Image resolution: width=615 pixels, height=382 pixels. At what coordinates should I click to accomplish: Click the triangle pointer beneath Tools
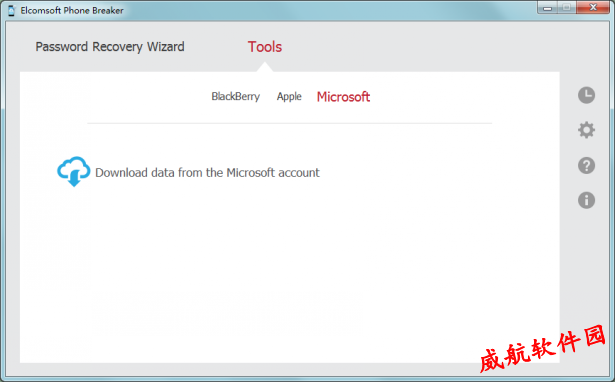click(x=265, y=67)
